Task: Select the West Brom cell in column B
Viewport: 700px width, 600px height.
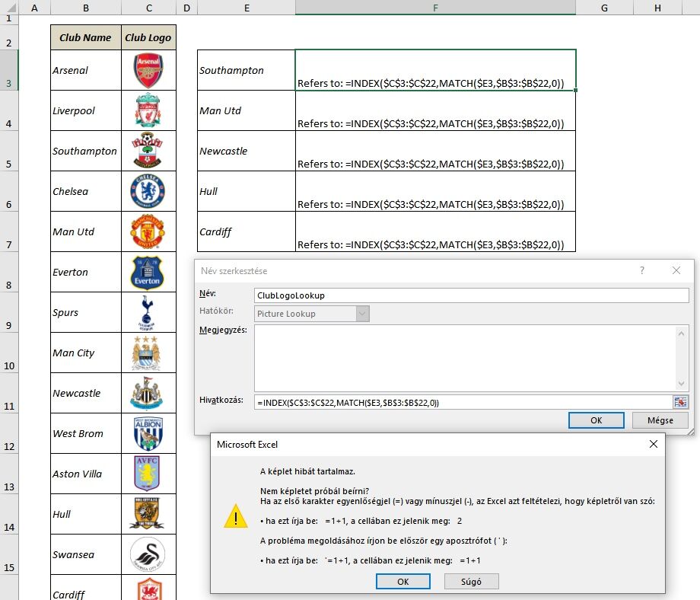Action: point(86,433)
